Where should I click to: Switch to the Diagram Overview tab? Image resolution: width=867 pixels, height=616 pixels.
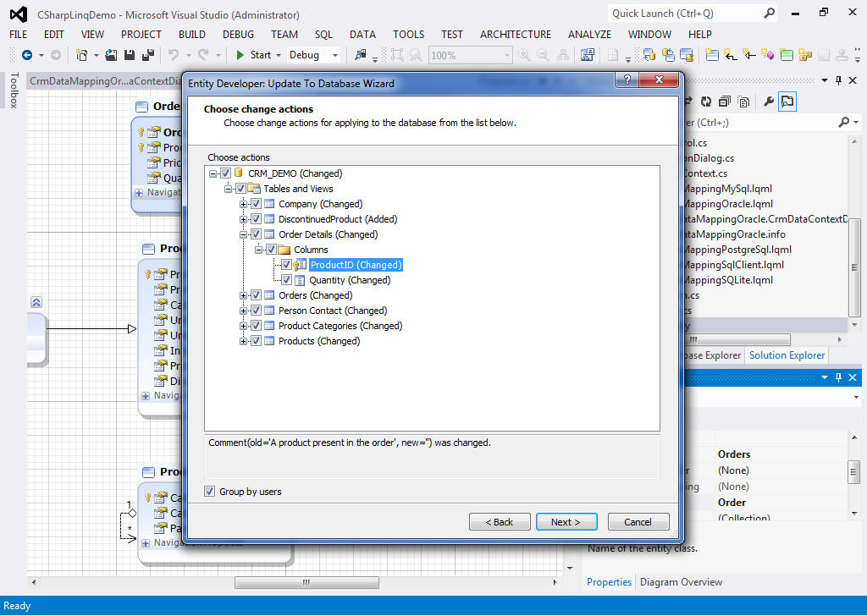(x=681, y=582)
